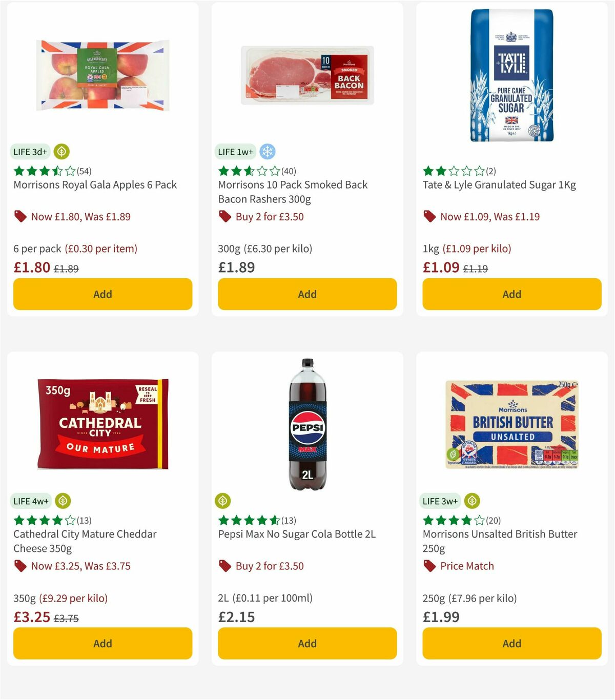This screenshot has width=615, height=700.
Task: Select the green sustainability leaf icon on Royal Gala Apples
Action: pyautogui.click(x=61, y=152)
